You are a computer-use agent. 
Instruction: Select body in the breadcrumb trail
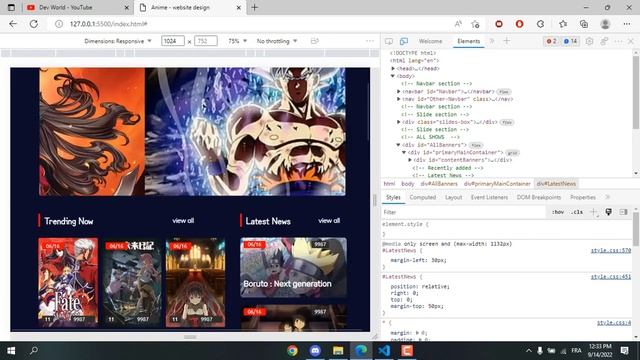tap(408, 184)
